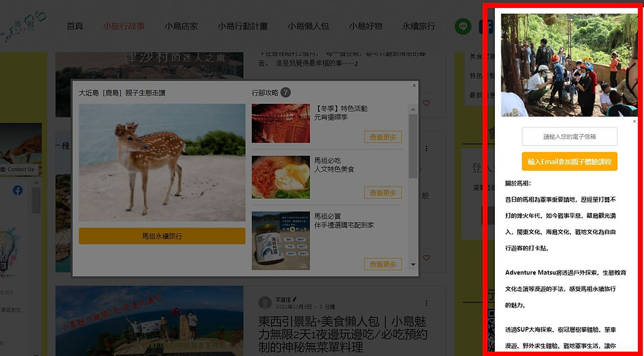Click 查看更多 for 元宵擺暝季
This screenshot has height=356, width=644.
click(382, 137)
